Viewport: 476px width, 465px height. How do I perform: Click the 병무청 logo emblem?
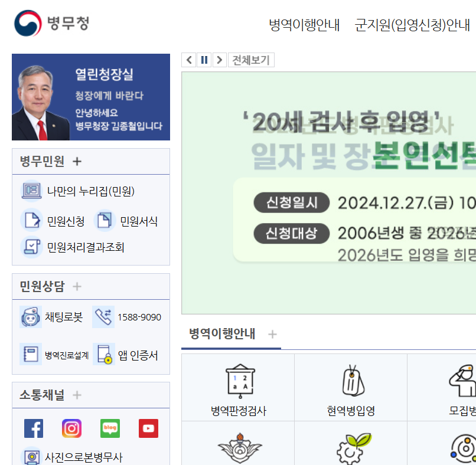pyautogui.click(x=28, y=24)
